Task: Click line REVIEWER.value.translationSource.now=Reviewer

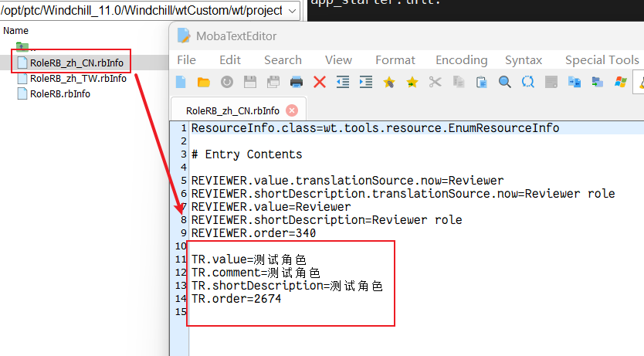Action: pyautogui.click(x=347, y=181)
